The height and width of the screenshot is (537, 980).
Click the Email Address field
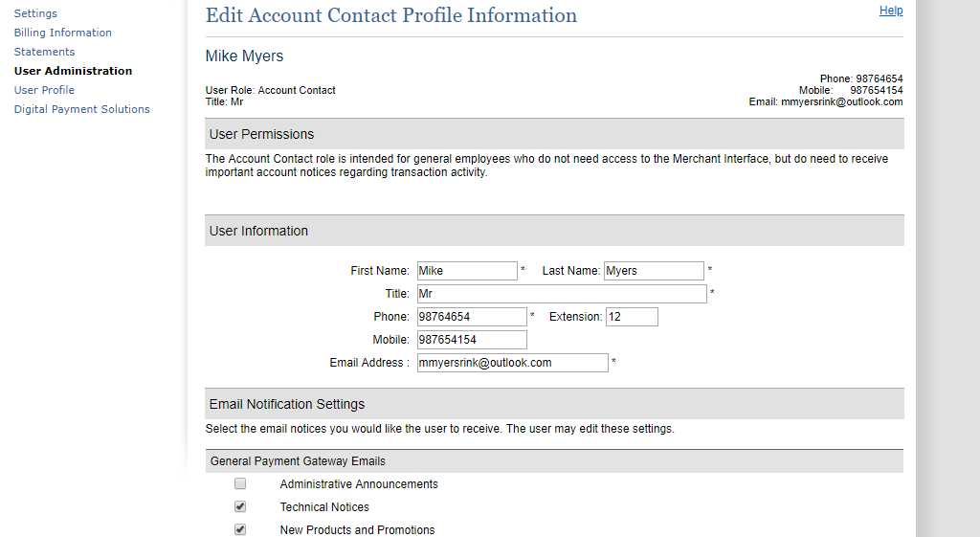pyautogui.click(x=512, y=363)
